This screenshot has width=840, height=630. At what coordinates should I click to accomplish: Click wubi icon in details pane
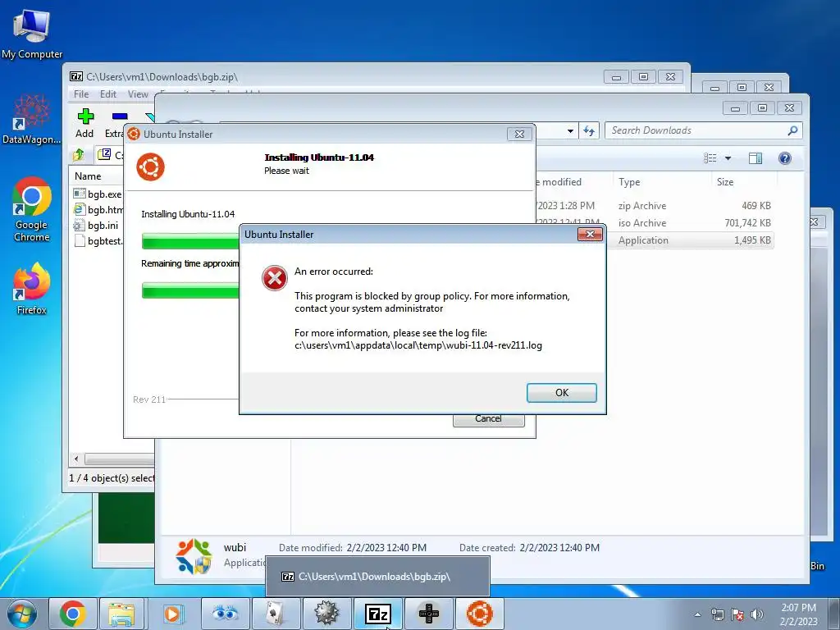pos(194,556)
